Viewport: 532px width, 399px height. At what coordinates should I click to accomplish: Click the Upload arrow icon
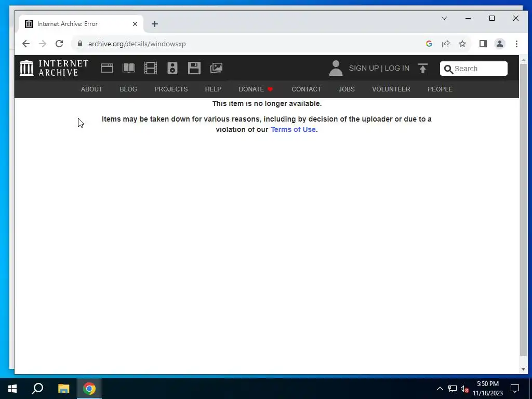422,69
